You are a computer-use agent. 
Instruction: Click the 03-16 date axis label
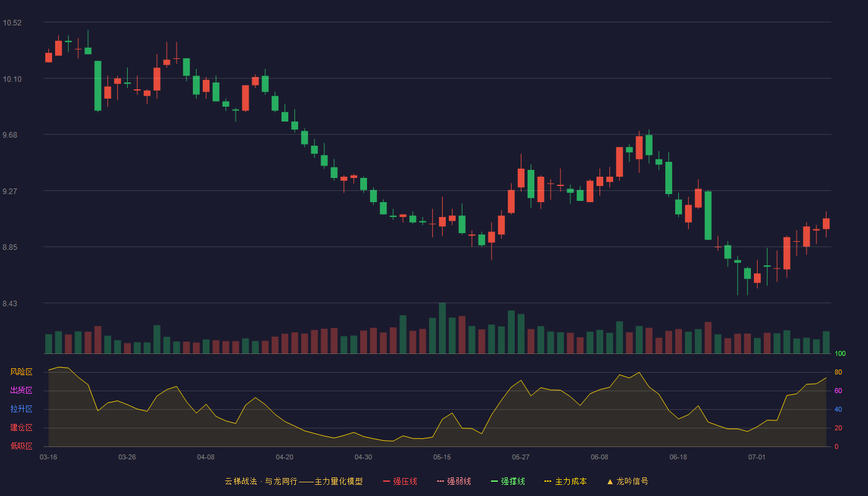point(48,457)
